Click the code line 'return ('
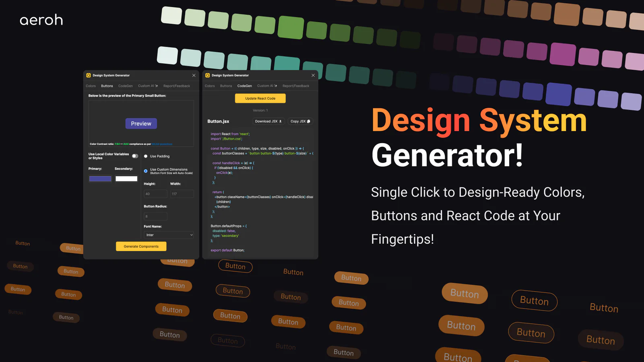The image size is (644, 362). click(x=218, y=192)
